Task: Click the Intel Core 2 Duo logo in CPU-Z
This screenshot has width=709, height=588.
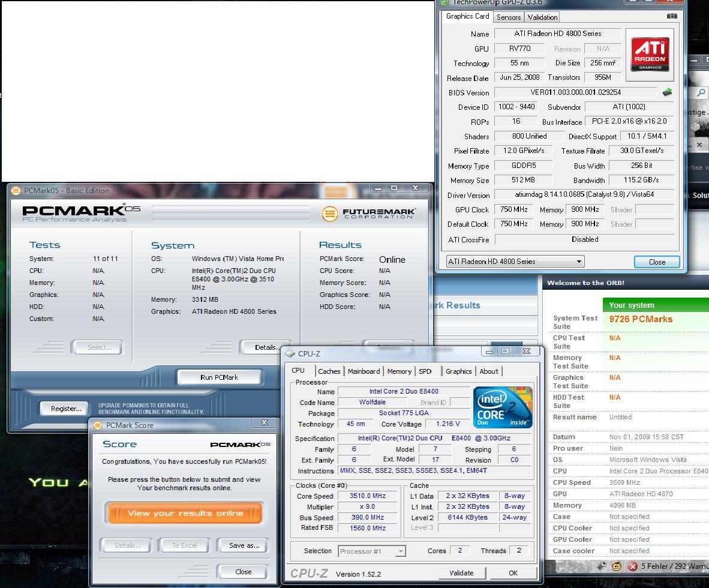Action: tap(503, 407)
